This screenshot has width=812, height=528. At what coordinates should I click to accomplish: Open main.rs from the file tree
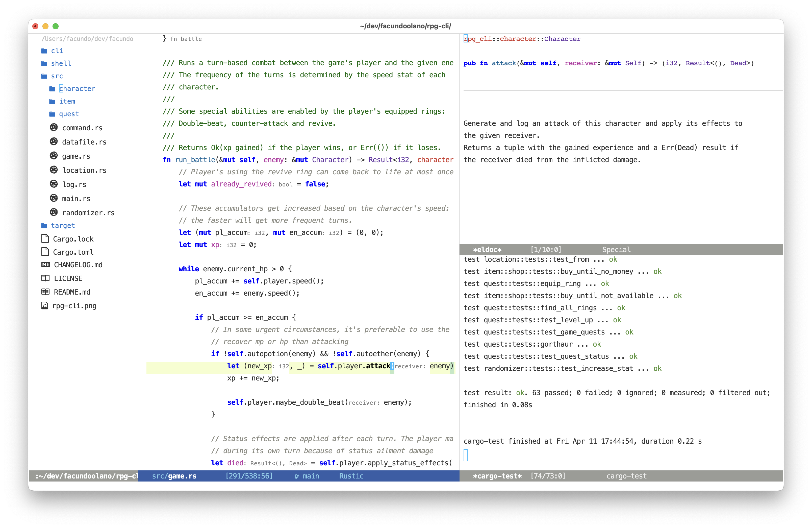pyautogui.click(x=76, y=199)
